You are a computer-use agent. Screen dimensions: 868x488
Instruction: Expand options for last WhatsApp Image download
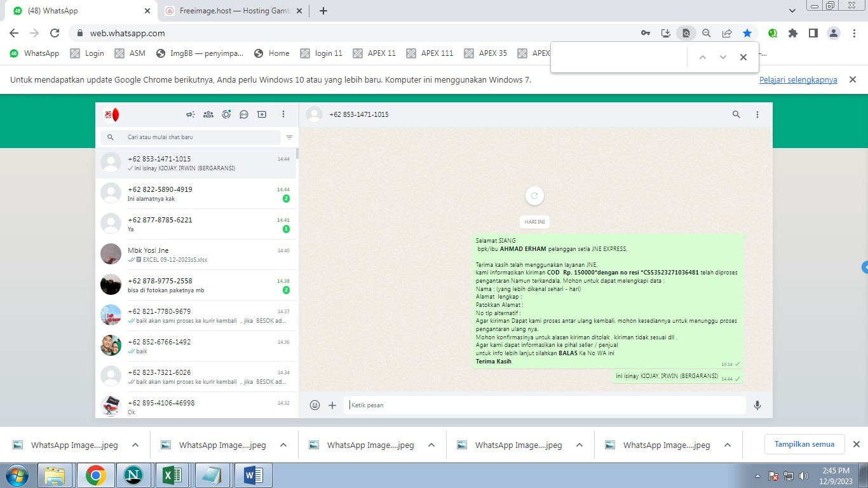(728, 445)
